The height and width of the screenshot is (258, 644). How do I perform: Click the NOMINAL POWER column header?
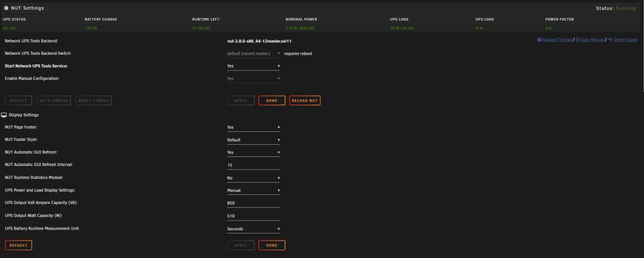click(x=301, y=19)
